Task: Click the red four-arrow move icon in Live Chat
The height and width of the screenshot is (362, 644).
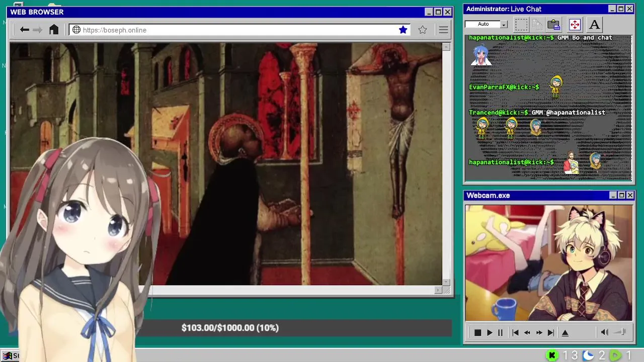Action: coord(575,24)
